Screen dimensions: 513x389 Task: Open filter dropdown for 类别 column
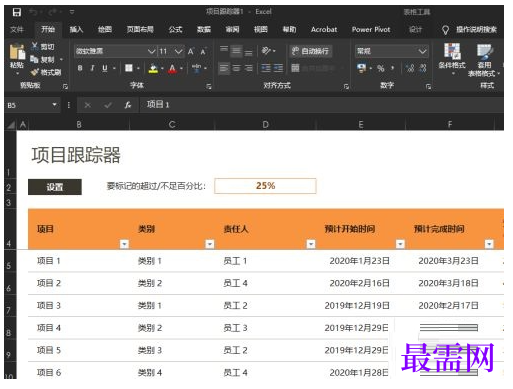coord(210,244)
